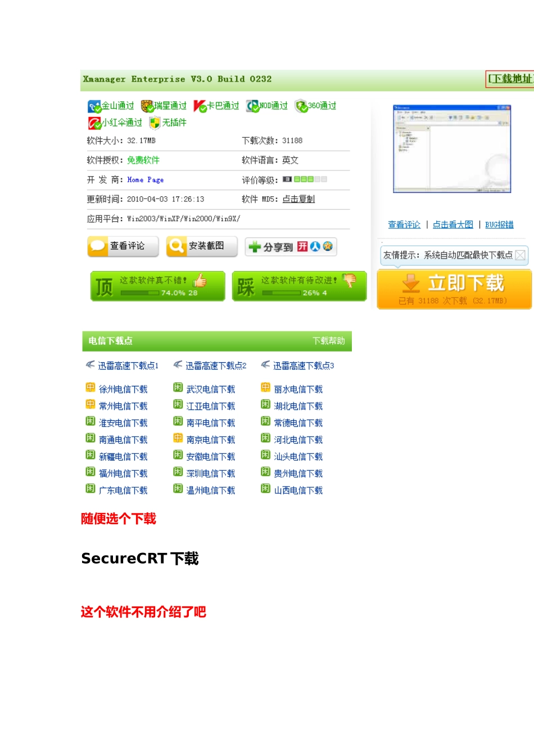Open the Xmanager screenshot thumbnail
This screenshot has width=534, height=756.
452,149
